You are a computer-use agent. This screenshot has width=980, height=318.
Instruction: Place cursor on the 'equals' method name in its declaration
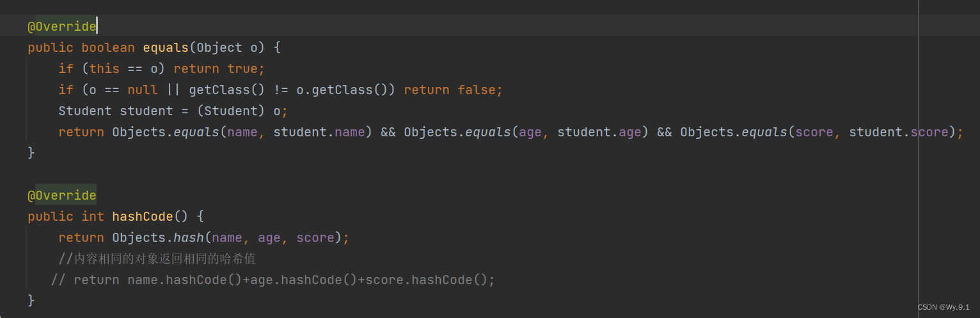(x=166, y=48)
